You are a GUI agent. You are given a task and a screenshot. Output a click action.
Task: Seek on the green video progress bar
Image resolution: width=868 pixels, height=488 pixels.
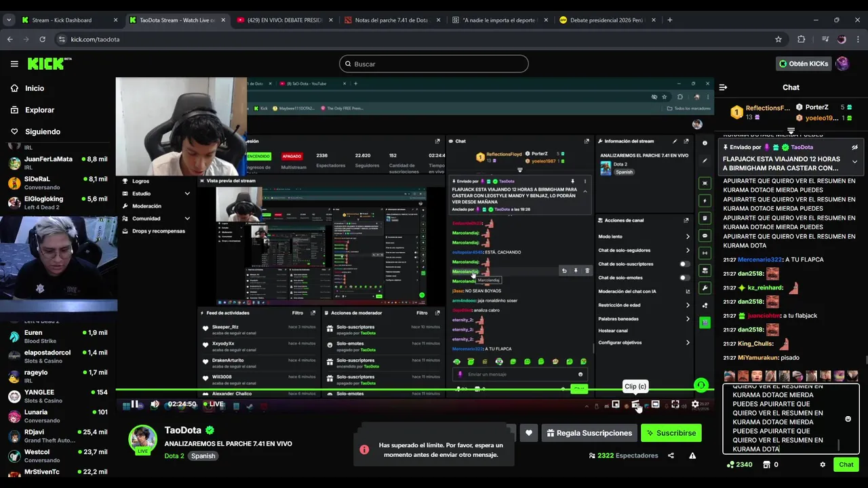(x=414, y=390)
